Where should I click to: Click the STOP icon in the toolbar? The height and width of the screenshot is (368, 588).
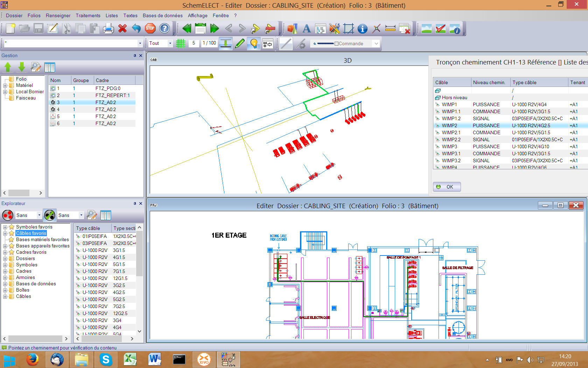(150, 28)
